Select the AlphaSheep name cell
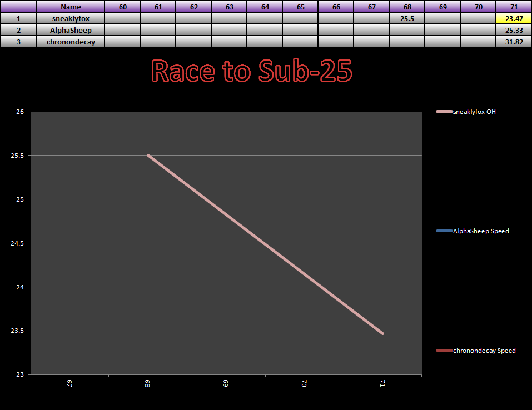Screen dimensions: 532x410 pyautogui.click(x=71, y=30)
